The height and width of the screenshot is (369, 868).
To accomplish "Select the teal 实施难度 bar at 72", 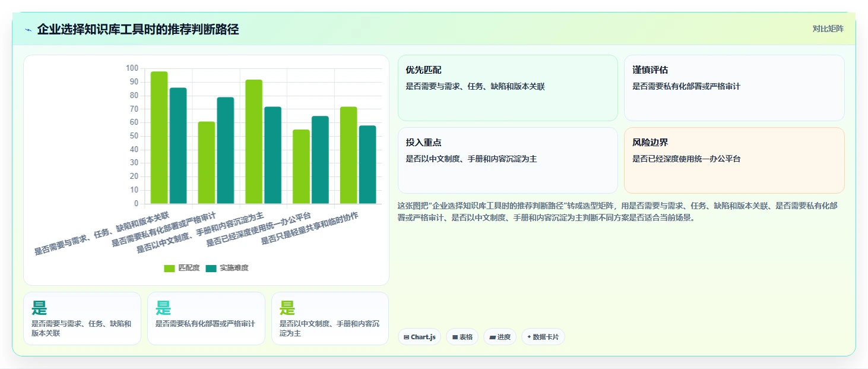I will click(273, 155).
